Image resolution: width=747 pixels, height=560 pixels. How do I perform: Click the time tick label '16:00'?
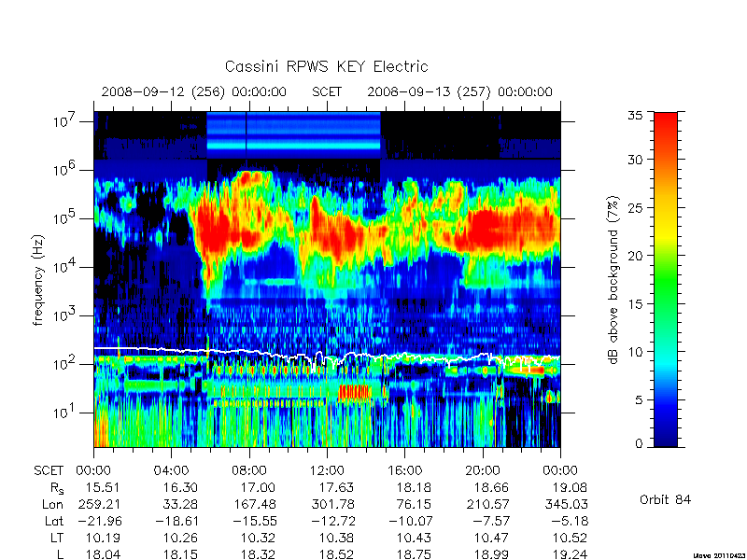click(x=404, y=471)
